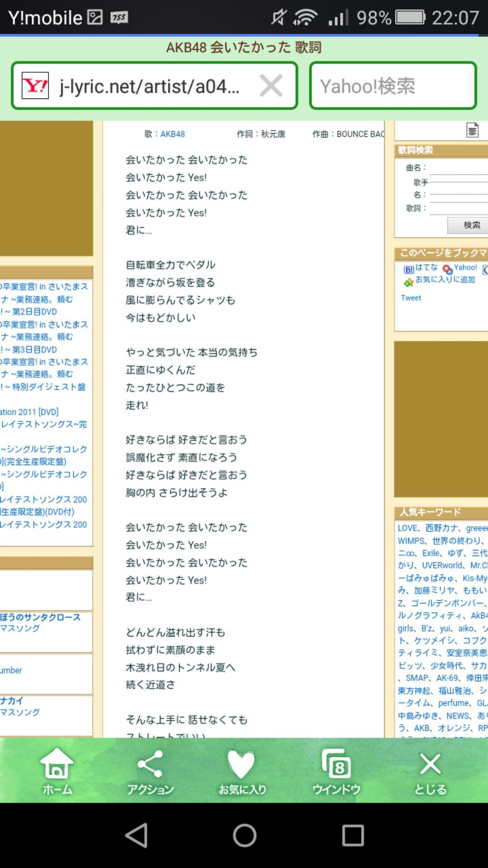Open the はてな bookmark link

[427, 267]
